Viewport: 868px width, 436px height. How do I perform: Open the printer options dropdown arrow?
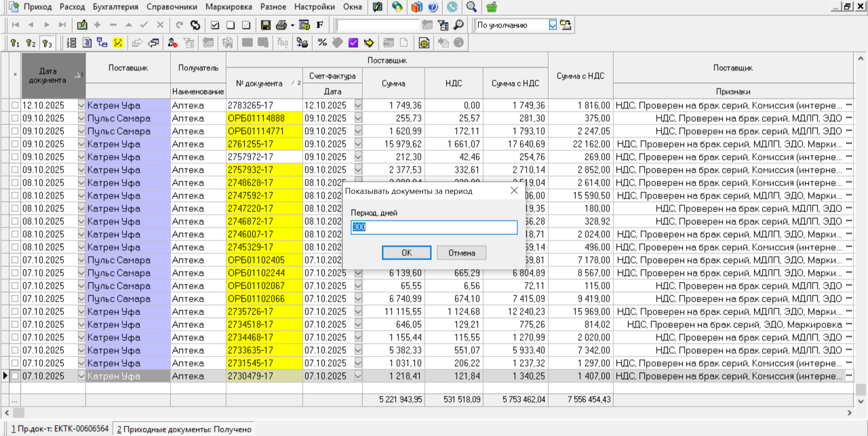292,25
